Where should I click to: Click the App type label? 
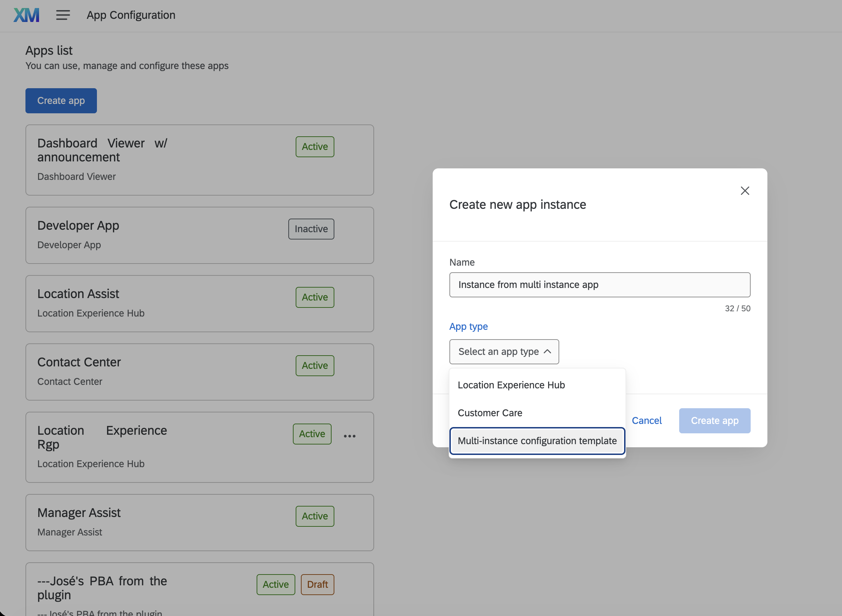click(x=468, y=326)
